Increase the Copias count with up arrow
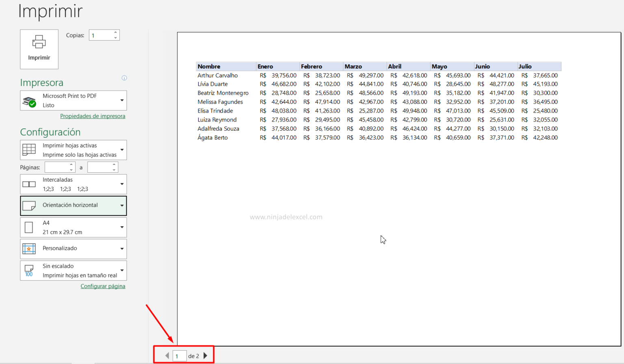 [x=116, y=32]
